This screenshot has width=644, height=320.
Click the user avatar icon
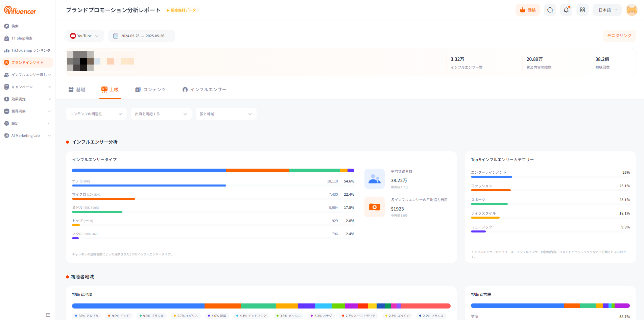click(x=631, y=10)
